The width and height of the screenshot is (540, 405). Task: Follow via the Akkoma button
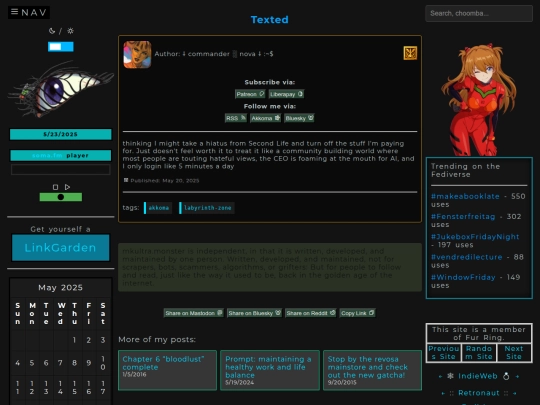click(266, 118)
